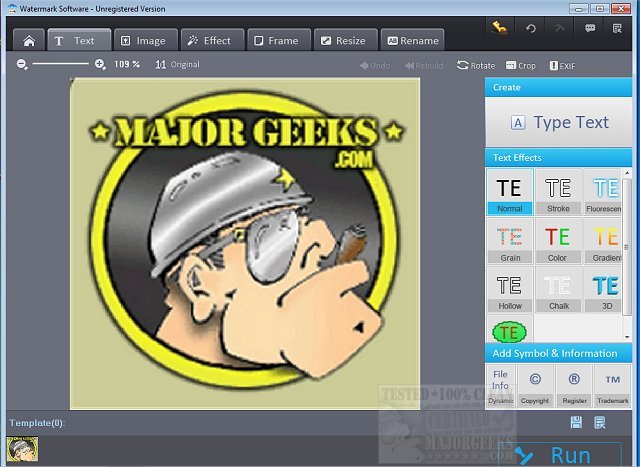Select the Gradient text effect
The height and width of the screenshot is (467, 640).
point(603,241)
